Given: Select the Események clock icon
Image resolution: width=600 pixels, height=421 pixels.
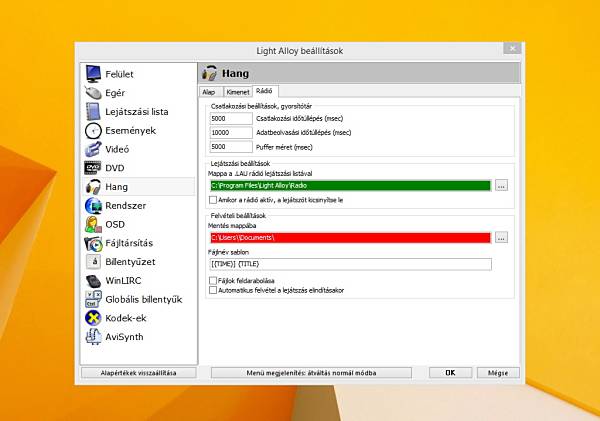Looking at the screenshot, I should pyautogui.click(x=93, y=130).
